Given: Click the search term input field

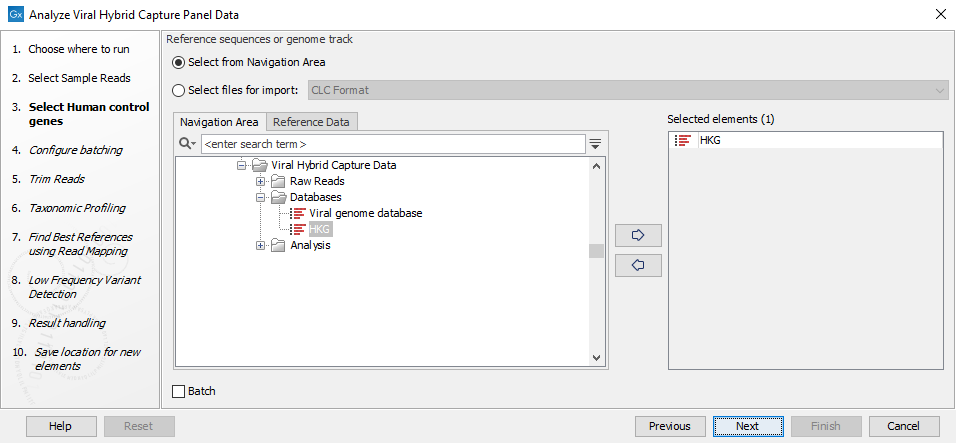Looking at the screenshot, I should click(392, 144).
